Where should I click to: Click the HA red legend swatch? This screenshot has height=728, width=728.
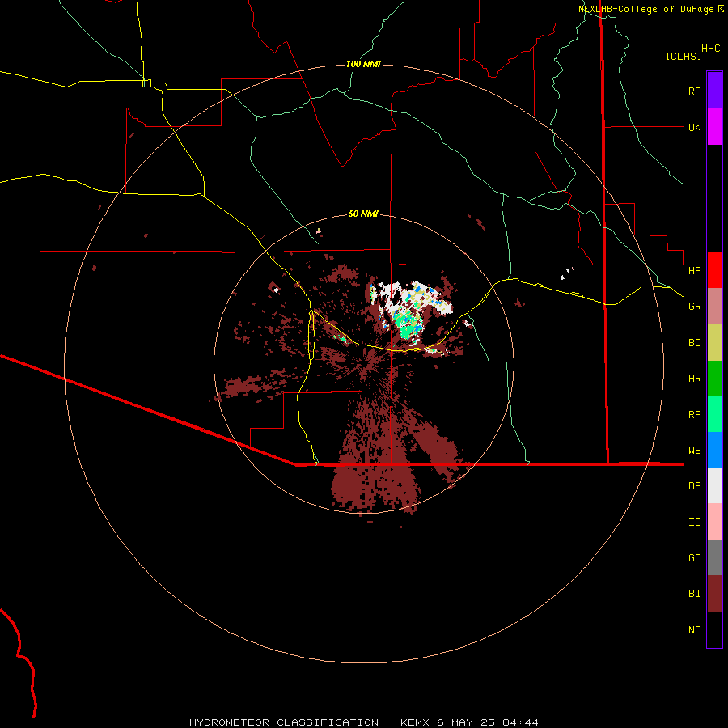click(714, 270)
